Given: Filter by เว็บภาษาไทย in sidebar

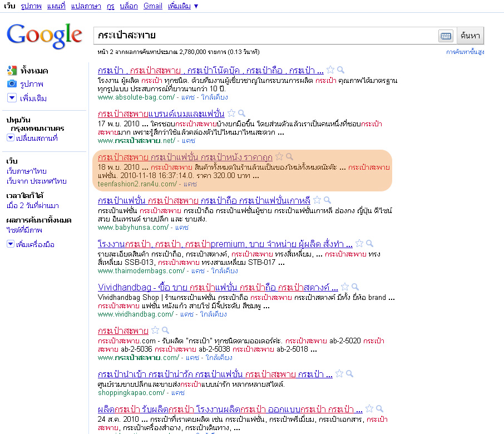Looking at the screenshot, I should [27, 171].
